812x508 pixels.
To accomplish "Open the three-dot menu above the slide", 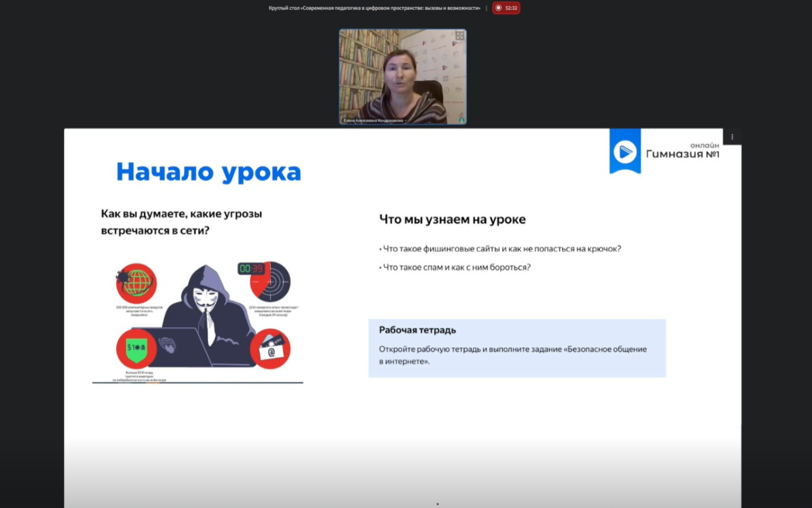I will (732, 136).
